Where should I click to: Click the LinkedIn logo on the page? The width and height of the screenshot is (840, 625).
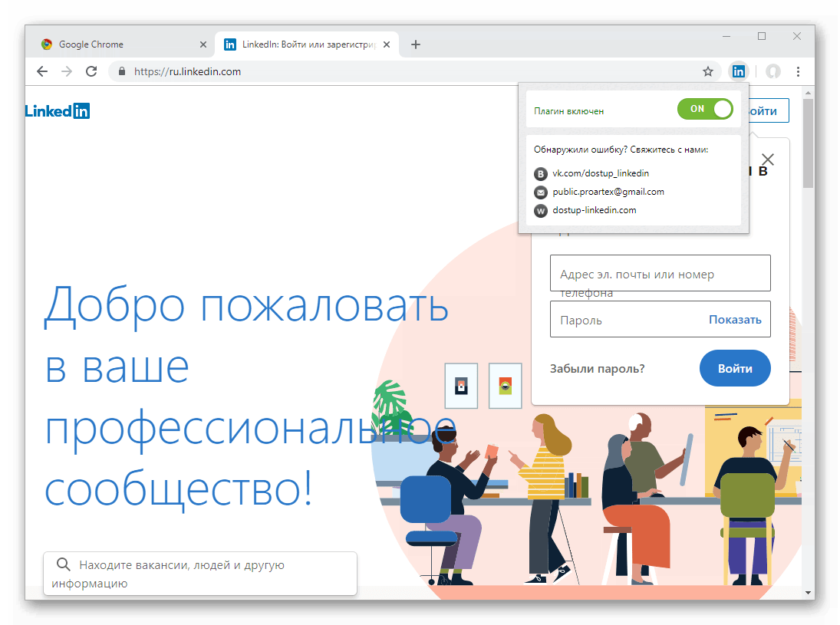click(x=58, y=111)
